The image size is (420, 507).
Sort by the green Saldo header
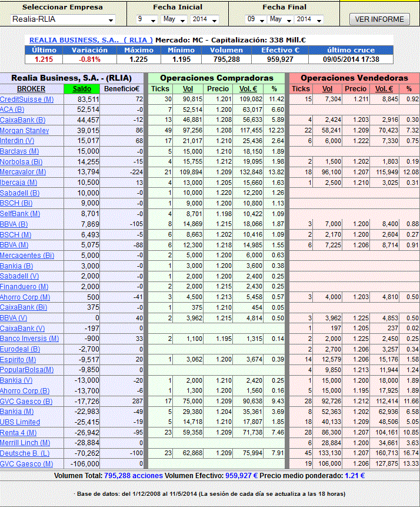pyautogui.click(x=82, y=89)
